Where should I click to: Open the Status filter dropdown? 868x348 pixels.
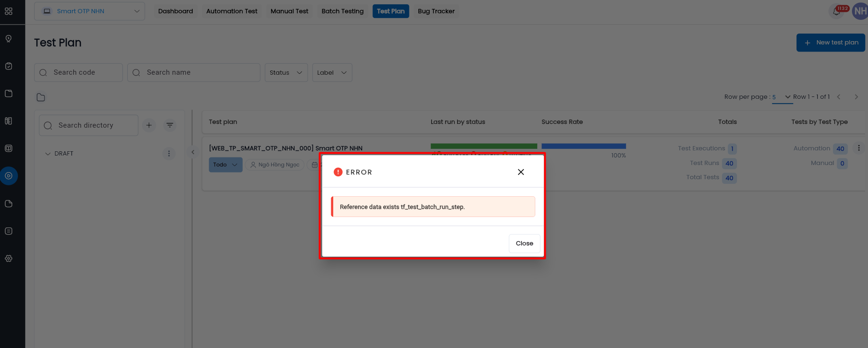click(286, 72)
